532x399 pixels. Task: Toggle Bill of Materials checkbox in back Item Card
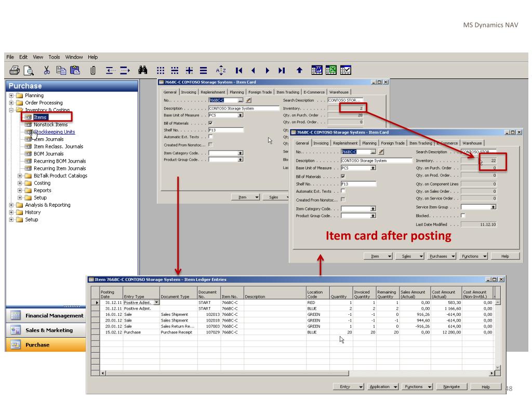[x=210, y=123]
